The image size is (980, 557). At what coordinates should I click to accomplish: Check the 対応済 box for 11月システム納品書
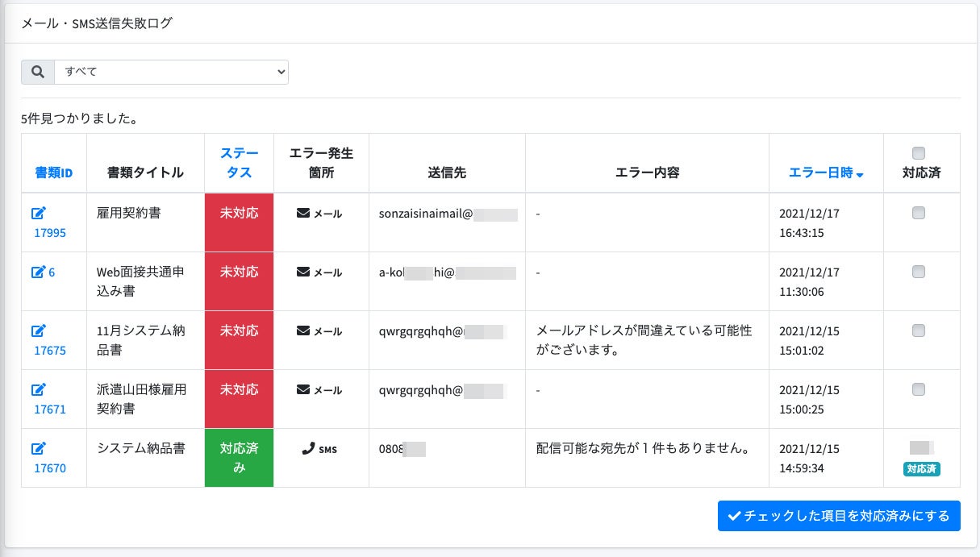(x=918, y=330)
